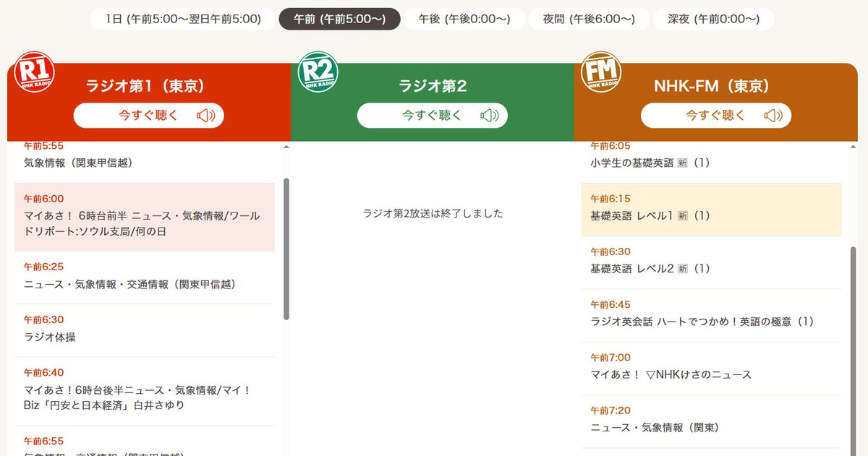The image size is (868, 456).
Task: Select the 午前 (午前5:00〜) tab
Action: coord(339,19)
